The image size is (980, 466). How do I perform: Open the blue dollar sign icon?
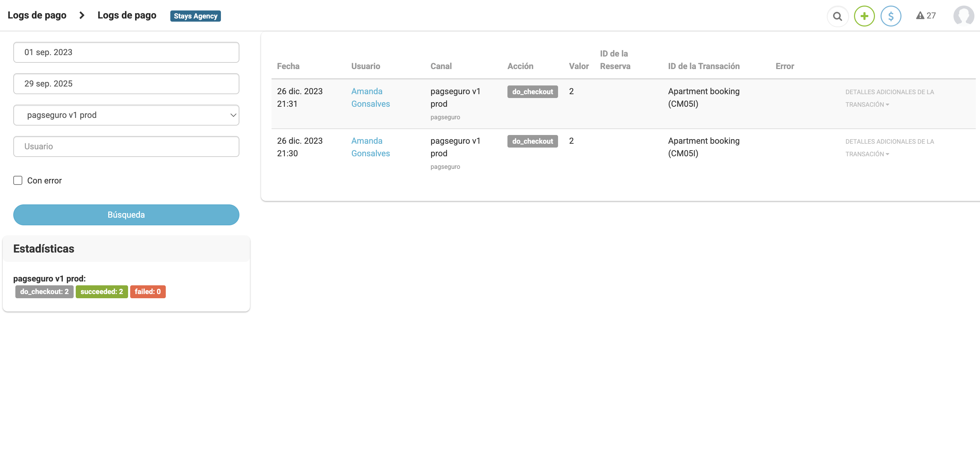(891, 16)
